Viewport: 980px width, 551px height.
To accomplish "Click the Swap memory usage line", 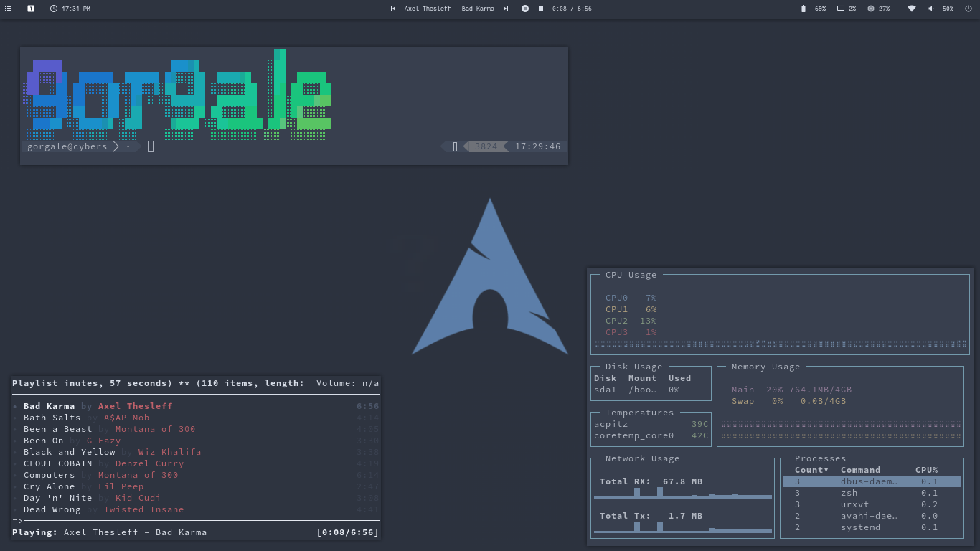I will point(788,401).
